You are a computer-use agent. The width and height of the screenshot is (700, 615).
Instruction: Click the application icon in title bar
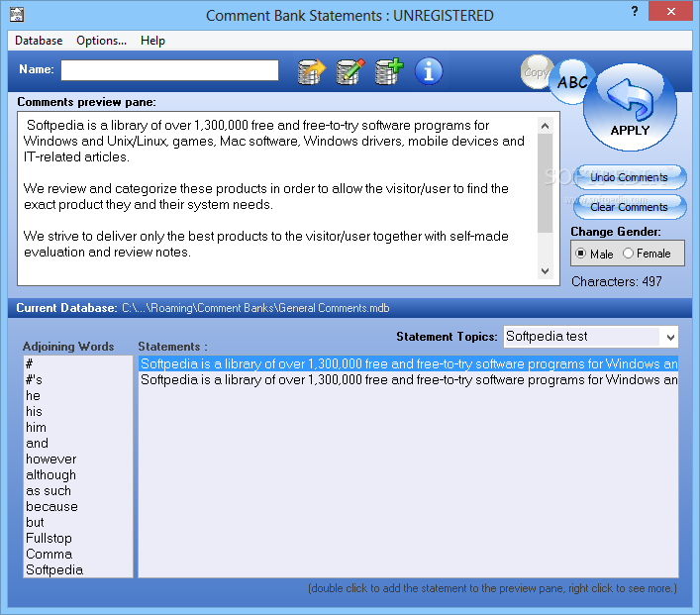[x=17, y=14]
